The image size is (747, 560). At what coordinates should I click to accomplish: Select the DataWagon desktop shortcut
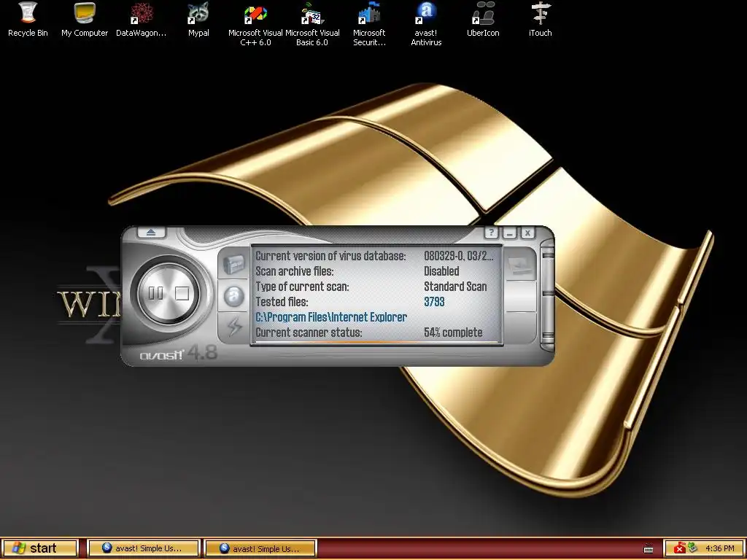(x=142, y=20)
